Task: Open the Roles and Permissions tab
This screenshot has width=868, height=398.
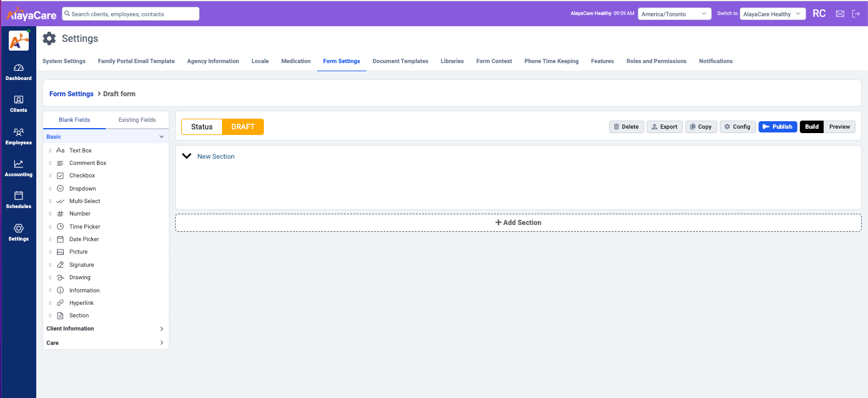Action: coord(657,61)
